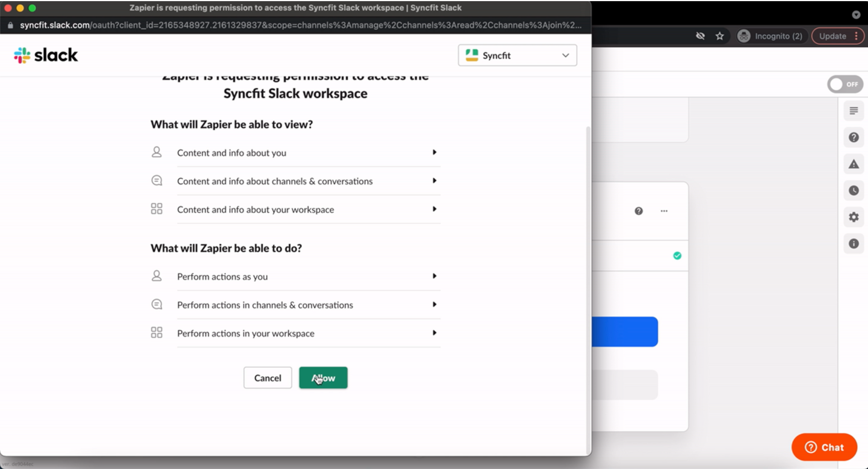
Task: Click the popup window vertical scrollbar
Action: [x=588, y=290]
